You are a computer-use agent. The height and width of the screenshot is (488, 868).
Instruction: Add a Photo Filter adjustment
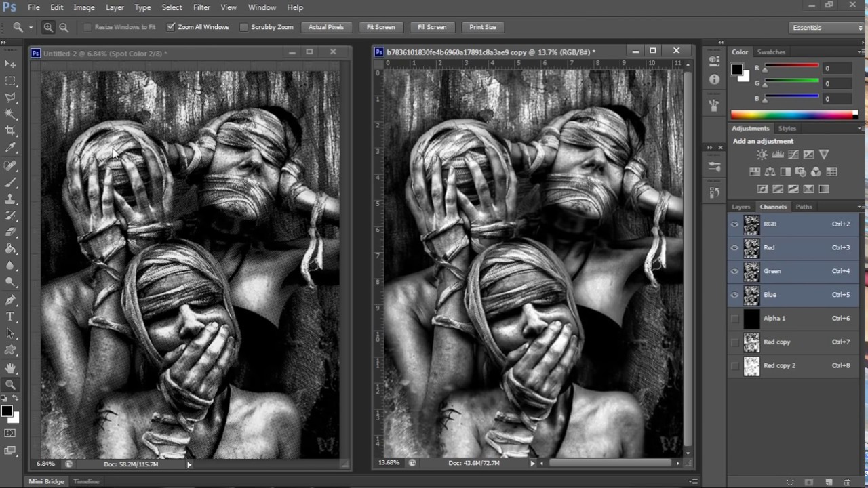tap(800, 172)
